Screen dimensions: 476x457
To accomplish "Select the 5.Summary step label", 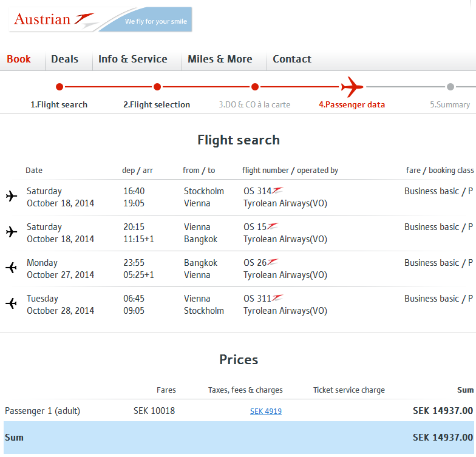I will (450, 104).
